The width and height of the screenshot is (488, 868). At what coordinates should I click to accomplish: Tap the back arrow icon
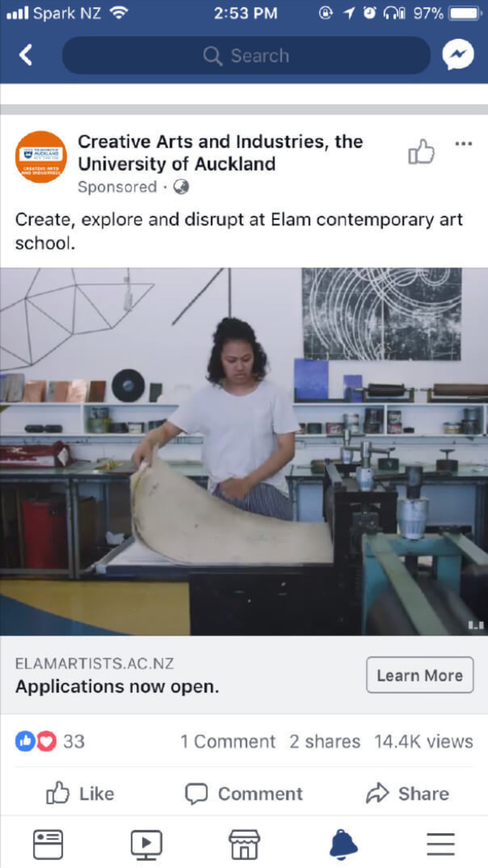(26, 55)
